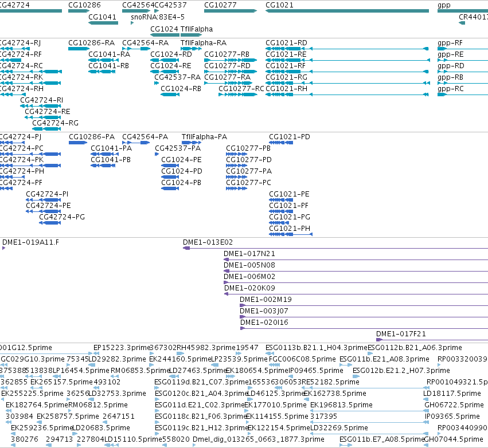Open the snoRNA:83E4-5 feature label
488x448 pixels.
click(158, 17)
